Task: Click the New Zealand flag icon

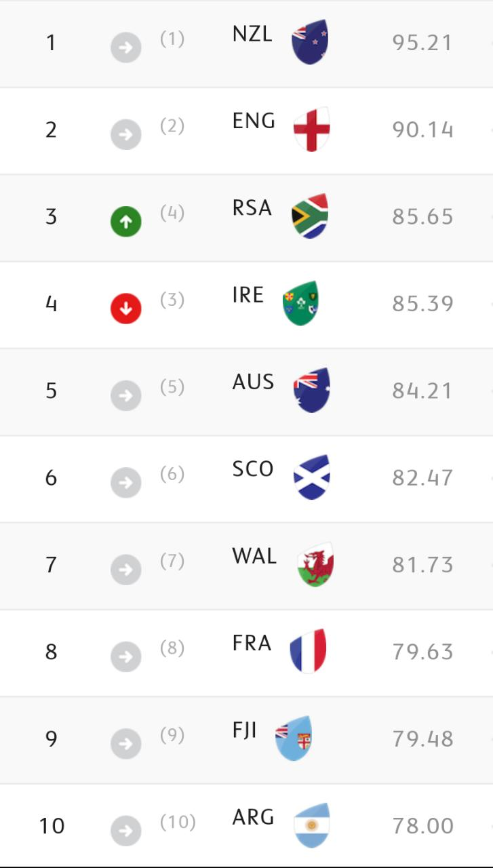Action: (x=309, y=42)
